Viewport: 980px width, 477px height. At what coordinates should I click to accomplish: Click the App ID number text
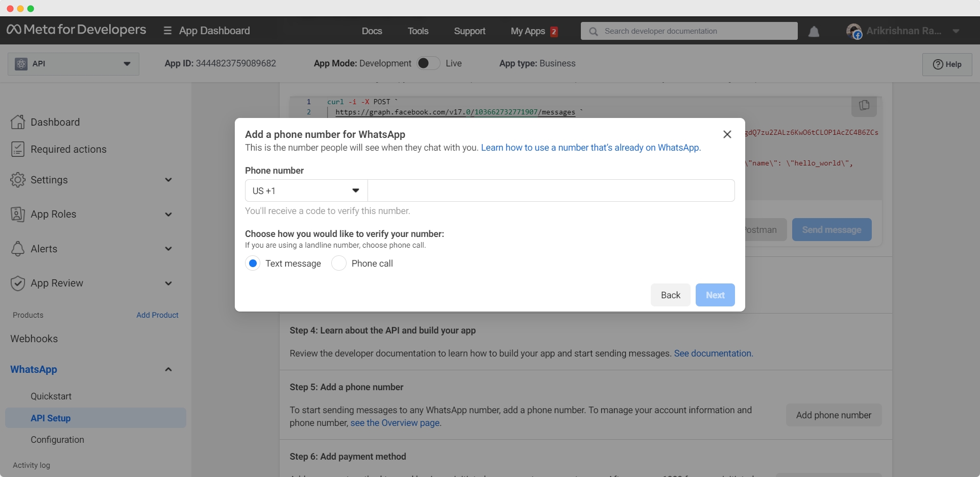click(236, 63)
